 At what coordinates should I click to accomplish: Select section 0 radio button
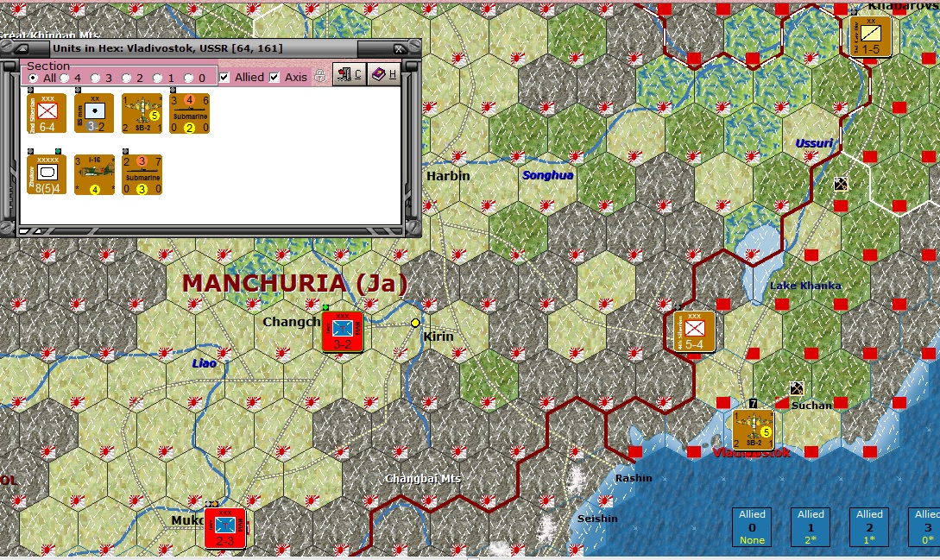pos(189,78)
